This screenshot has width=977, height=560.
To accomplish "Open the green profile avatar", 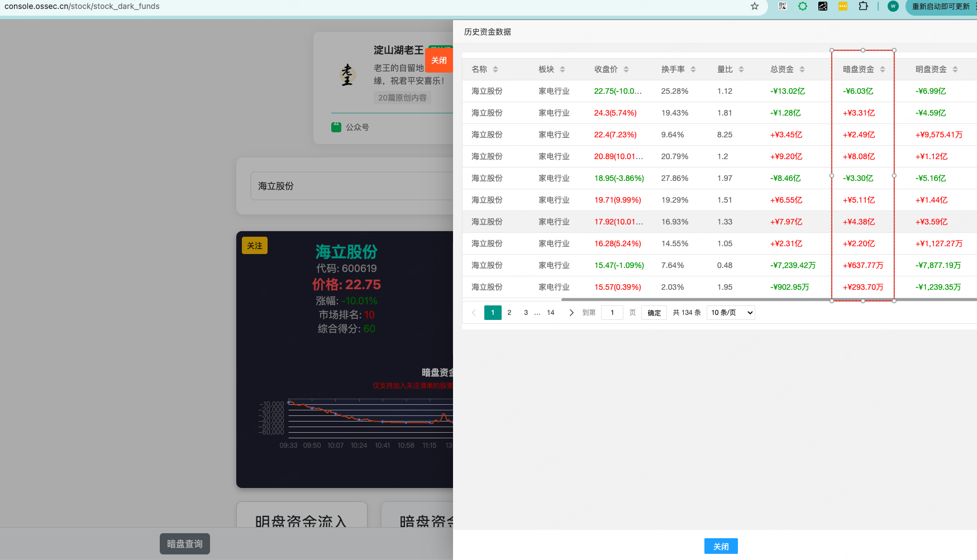I will click(x=893, y=6).
